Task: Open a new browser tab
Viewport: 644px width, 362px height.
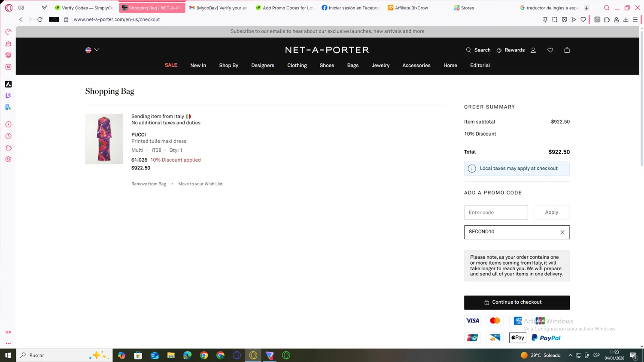Action: (586, 8)
